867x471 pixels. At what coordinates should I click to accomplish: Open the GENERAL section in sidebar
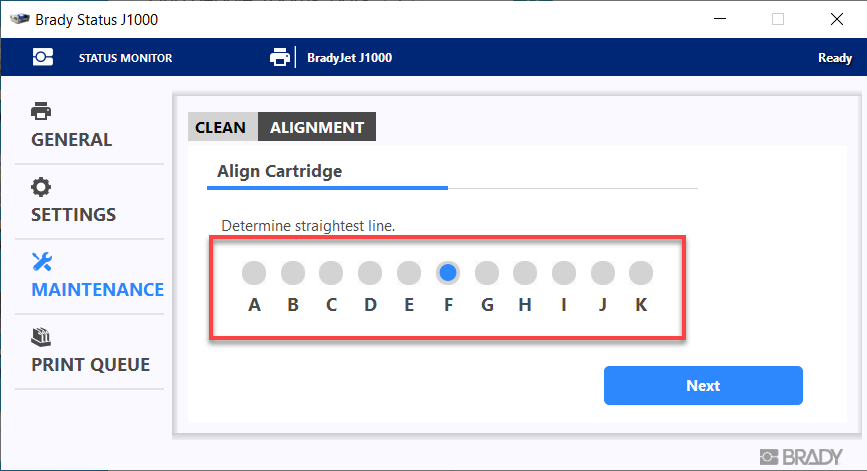point(72,140)
